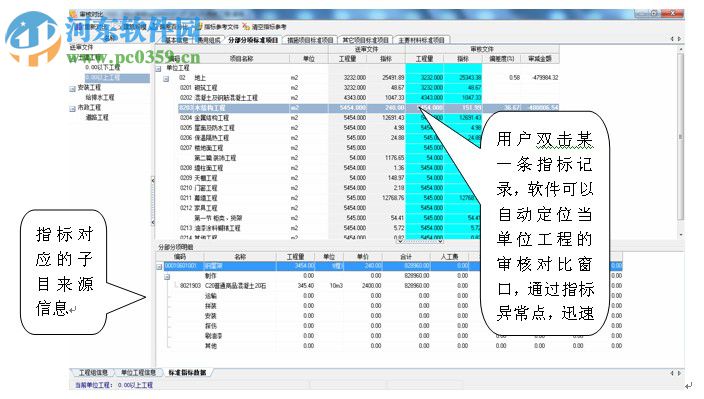
Task: Collapse the selected detail row in 分部分项明细
Action: pos(159,267)
